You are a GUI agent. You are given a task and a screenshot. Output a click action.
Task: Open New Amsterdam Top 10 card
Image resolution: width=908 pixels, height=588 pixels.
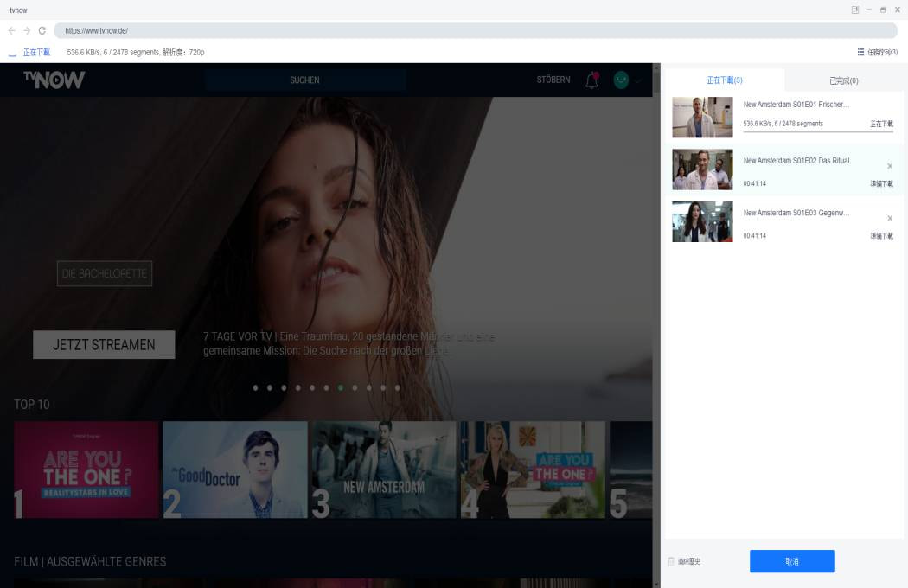pyautogui.click(x=384, y=470)
